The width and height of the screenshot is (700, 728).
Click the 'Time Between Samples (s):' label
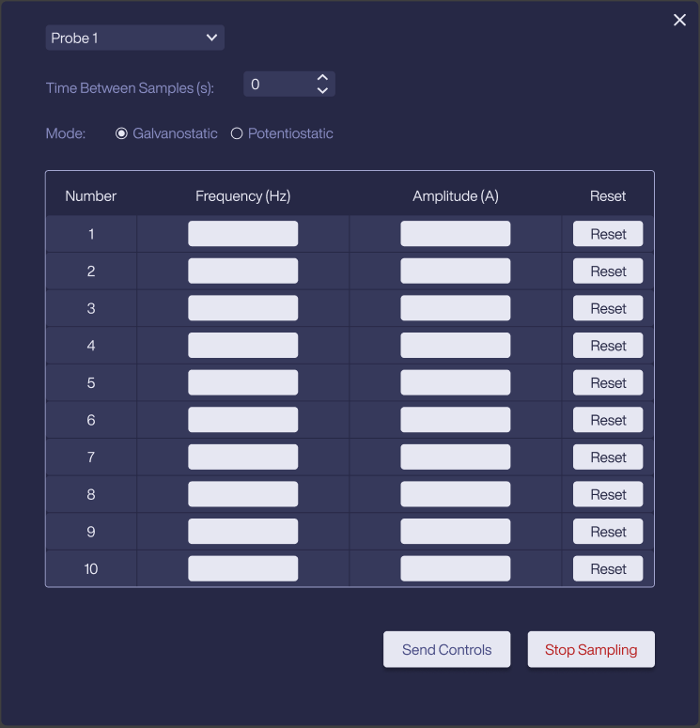130,88
